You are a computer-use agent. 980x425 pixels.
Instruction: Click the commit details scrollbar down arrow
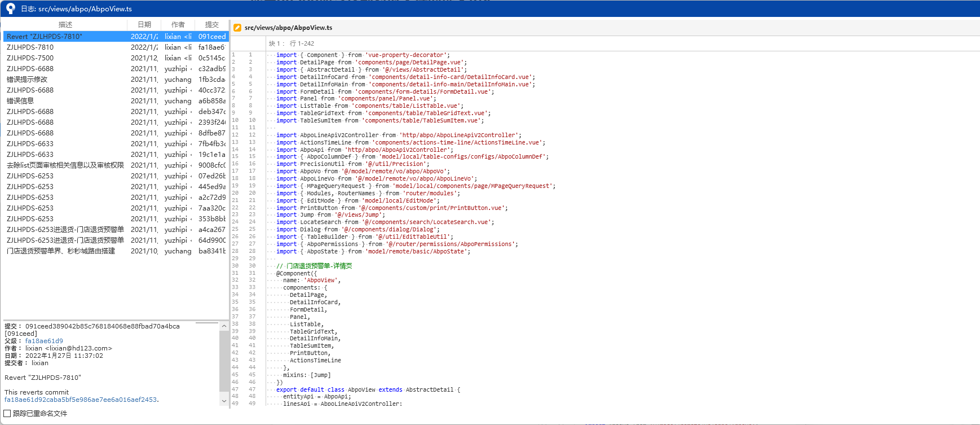(x=224, y=401)
